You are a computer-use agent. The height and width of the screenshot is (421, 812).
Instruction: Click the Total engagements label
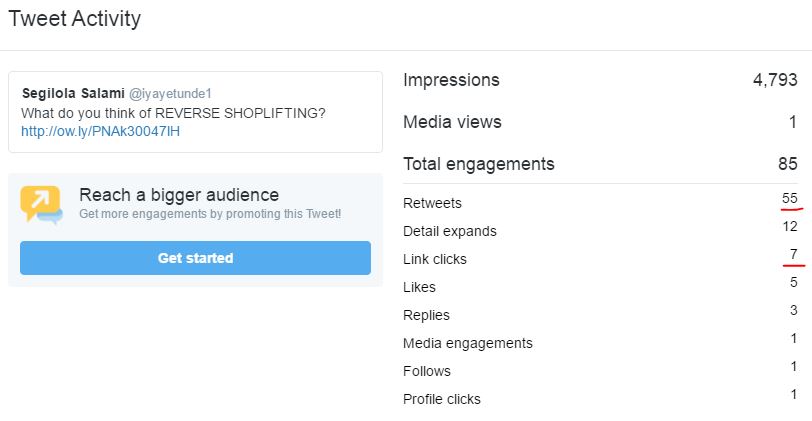[478, 164]
